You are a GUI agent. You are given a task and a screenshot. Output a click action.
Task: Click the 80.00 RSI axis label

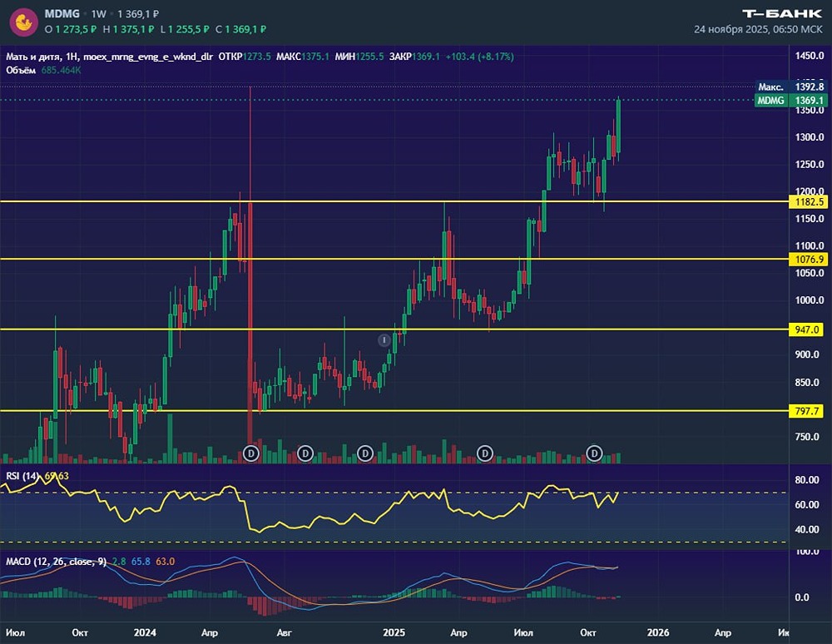click(x=806, y=480)
